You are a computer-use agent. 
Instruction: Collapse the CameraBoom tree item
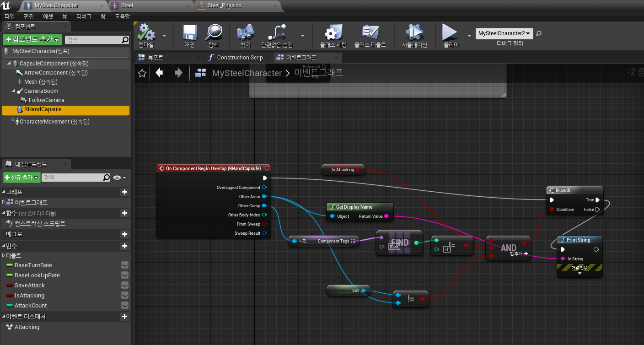[x=14, y=91]
